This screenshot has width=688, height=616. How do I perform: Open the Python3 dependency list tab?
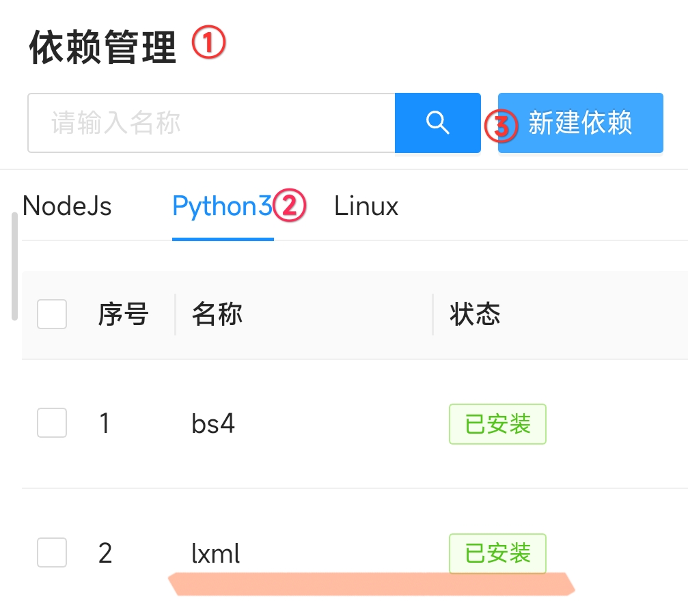[x=220, y=206]
